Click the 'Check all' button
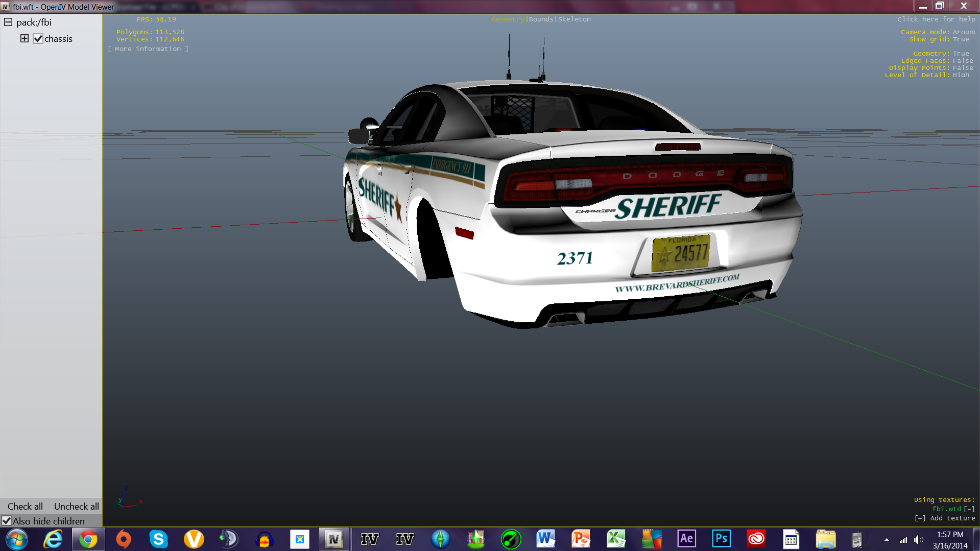Screen dimensions: 980x551 coord(25,506)
